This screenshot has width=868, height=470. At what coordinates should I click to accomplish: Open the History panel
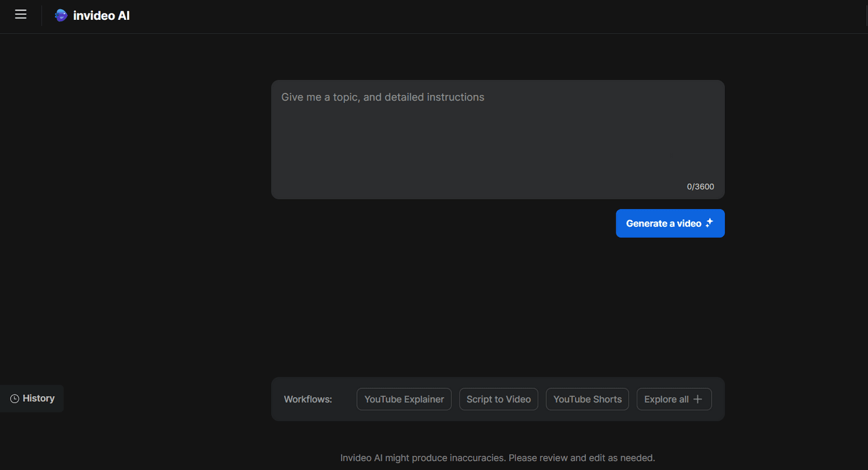tap(32, 398)
